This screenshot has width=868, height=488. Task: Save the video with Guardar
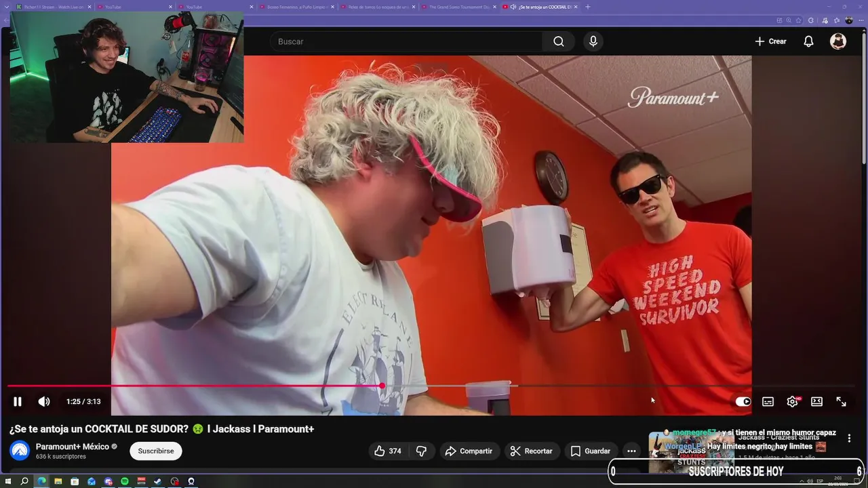(591, 451)
